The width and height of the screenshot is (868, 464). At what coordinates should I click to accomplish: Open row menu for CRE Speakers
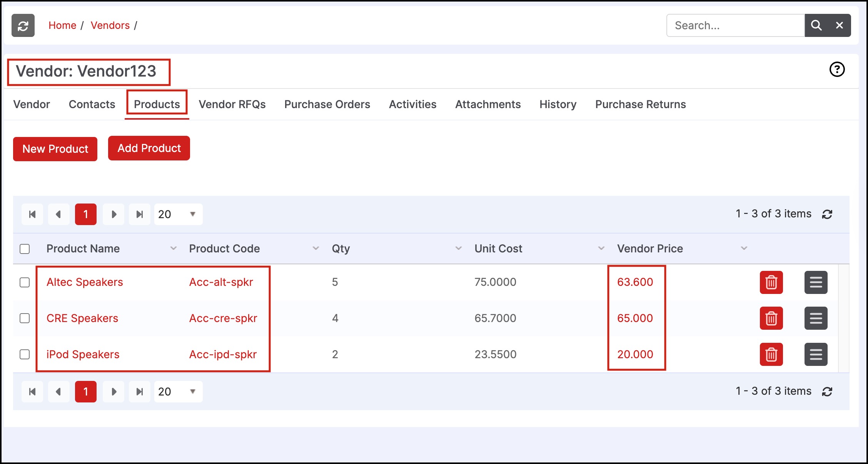point(816,318)
